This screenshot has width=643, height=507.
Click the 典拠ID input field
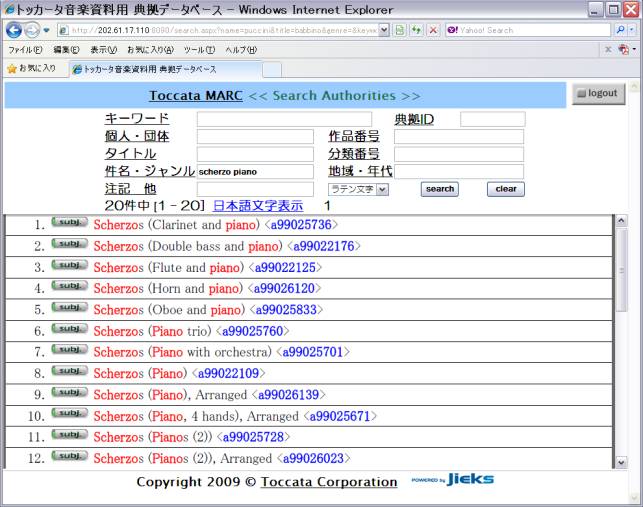coord(493,119)
